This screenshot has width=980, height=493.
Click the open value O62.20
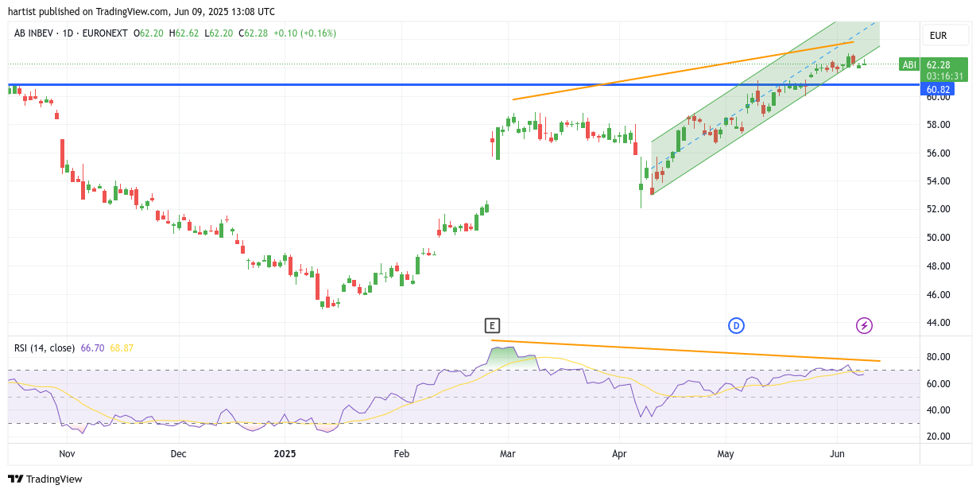149,33
